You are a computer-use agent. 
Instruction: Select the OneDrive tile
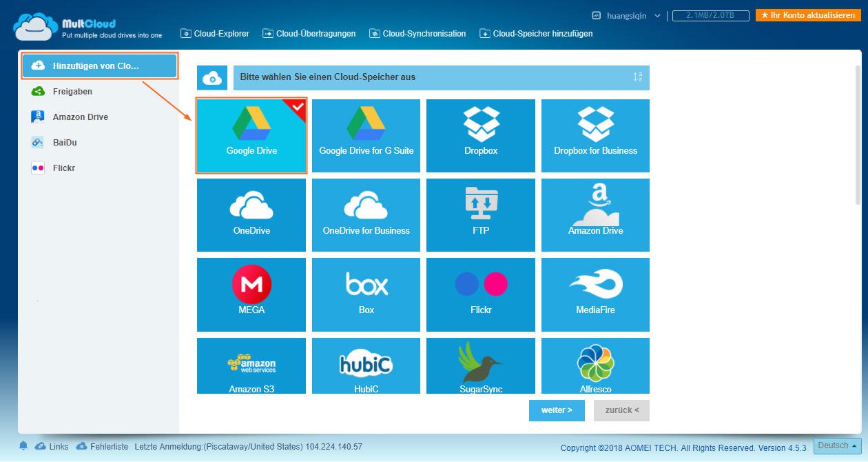(x=251, y=215)
